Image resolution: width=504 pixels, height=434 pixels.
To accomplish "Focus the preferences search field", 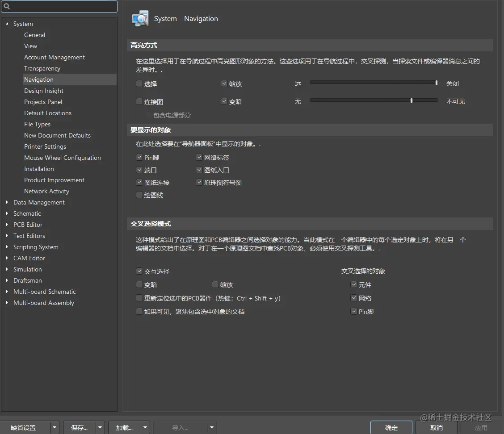I will point(59,6).
